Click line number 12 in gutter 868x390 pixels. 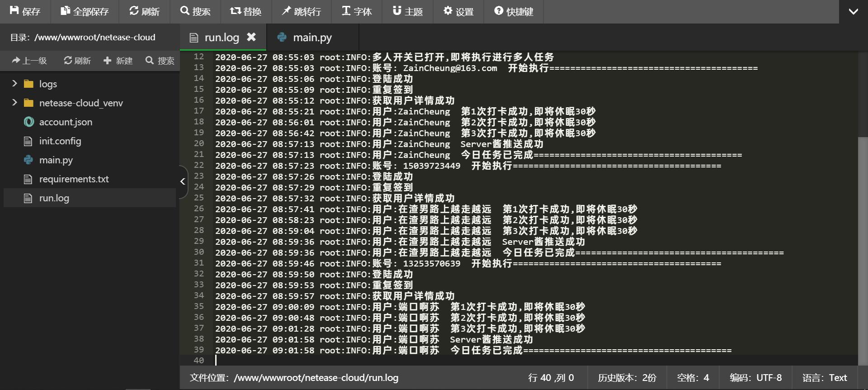coord(198,57)
